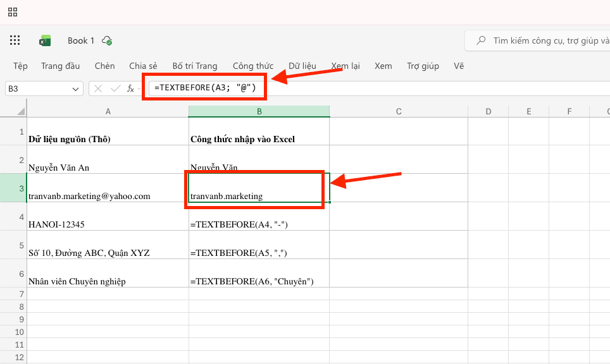
Task: Click cell 'HANOI-12345'
Action: (x=108, y=216)
